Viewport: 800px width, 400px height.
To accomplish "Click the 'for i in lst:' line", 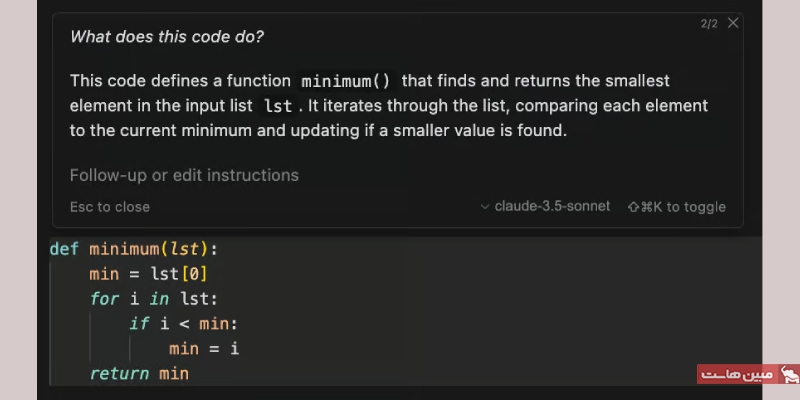I will pos(154,299).
